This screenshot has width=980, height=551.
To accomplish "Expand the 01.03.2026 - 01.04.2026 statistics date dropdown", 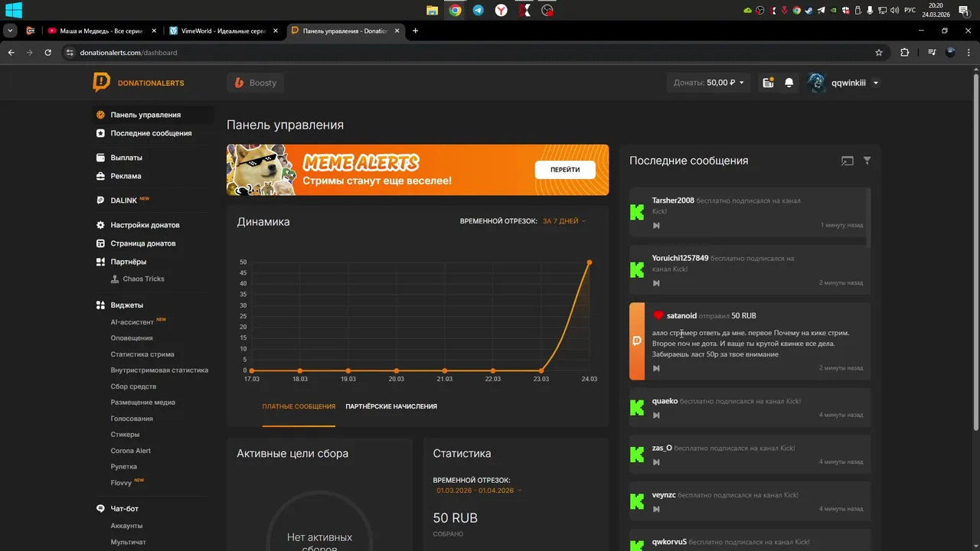I will (x=479, y=491).
